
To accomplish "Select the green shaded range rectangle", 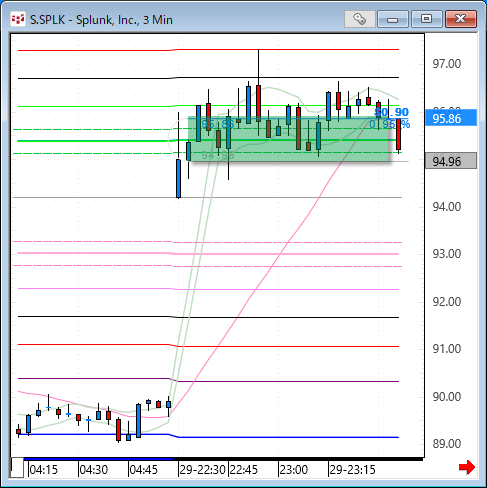I will point(289,139).
